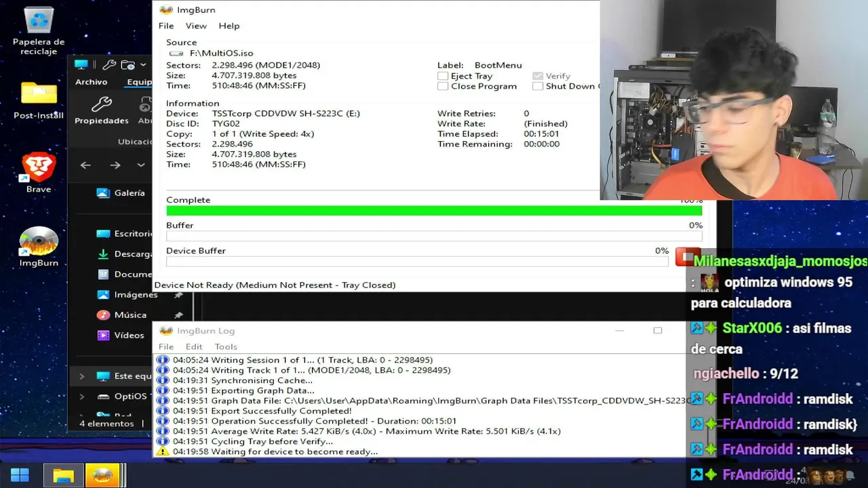Click the greyed Verify checkbox
The height and width of the screenshot is (488, 868).
pyautogui.click(x=538, y=76)
